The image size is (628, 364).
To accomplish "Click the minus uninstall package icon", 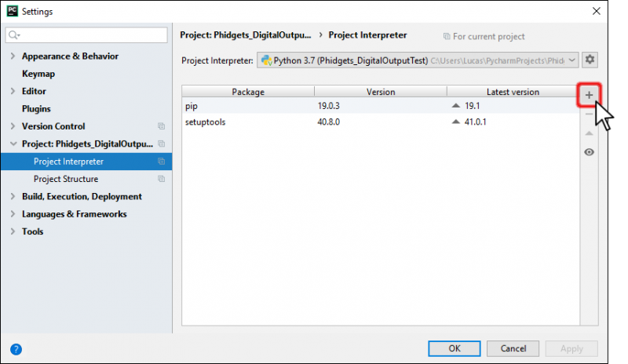I will pos(589,114).
